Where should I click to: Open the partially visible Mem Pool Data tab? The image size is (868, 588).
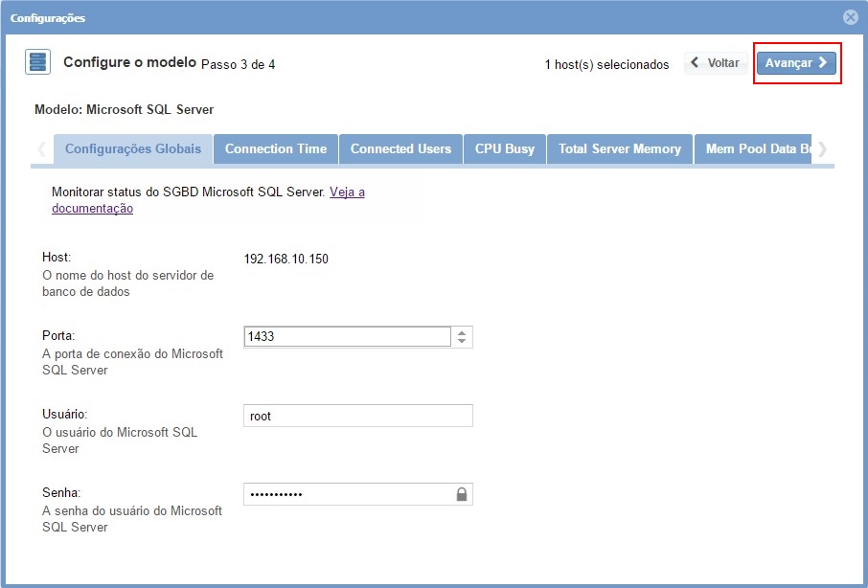[757, 149]
